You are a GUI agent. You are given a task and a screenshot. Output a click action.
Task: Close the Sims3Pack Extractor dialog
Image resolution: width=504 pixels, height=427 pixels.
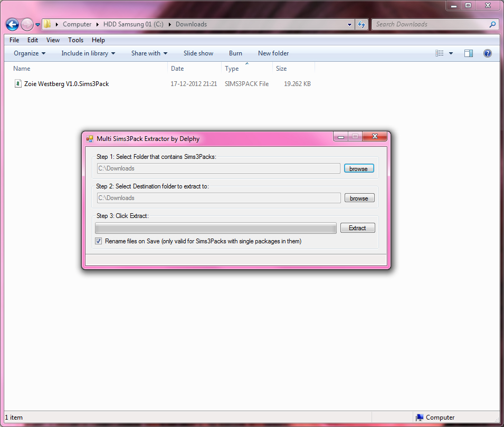(x=375, y=136)
